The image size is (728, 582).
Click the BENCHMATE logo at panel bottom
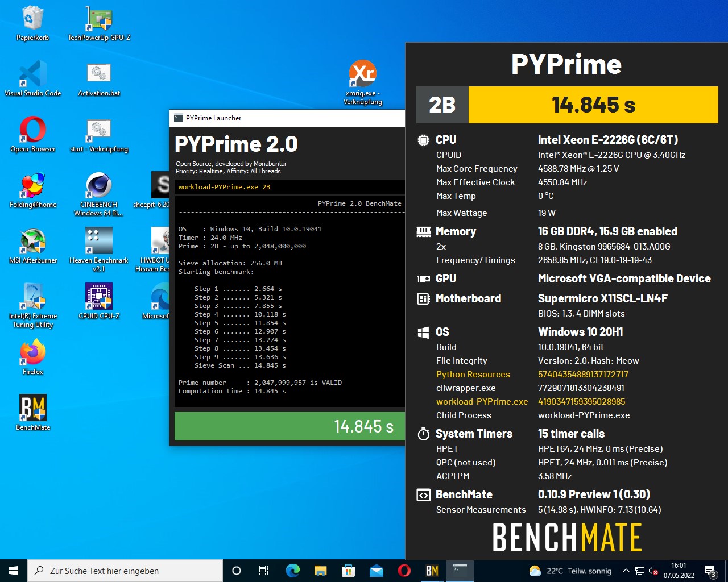click(566, 538)
